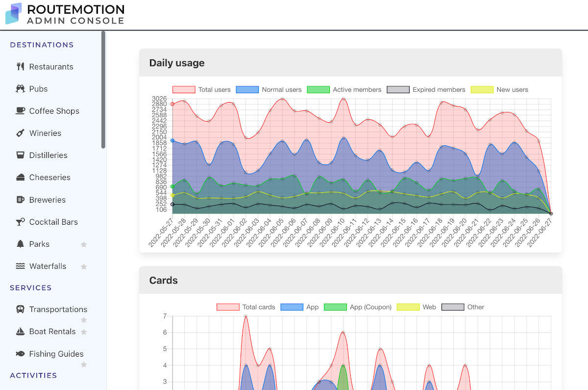Expand the ACTIVITIES section
The width and height of the screenshot is (588, 390).
(33, 375)
